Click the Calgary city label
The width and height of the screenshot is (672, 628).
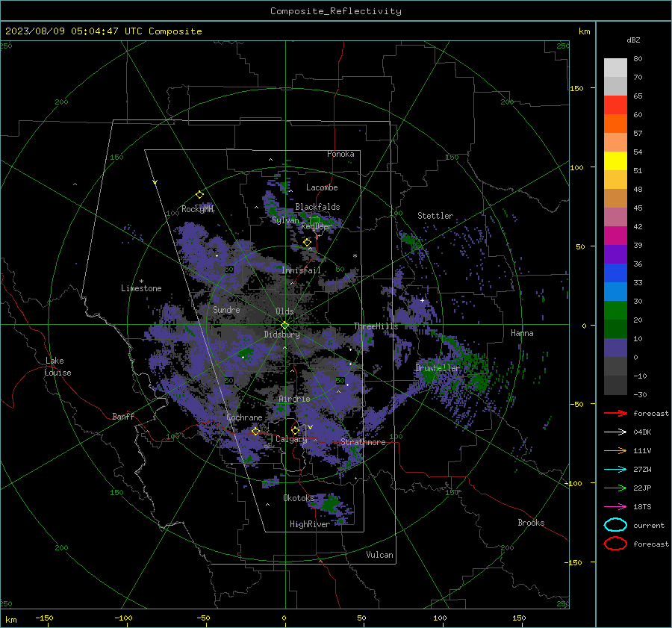pyautogui.click(x=291, y=439)
